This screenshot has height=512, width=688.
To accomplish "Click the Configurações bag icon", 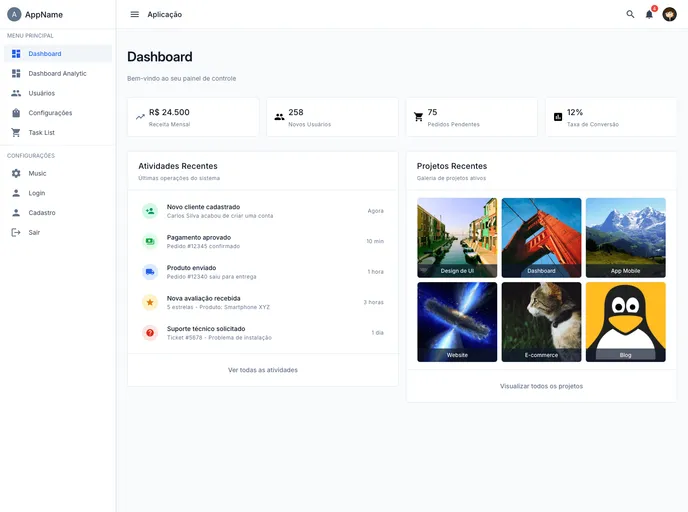I will [x=16, y=113].
